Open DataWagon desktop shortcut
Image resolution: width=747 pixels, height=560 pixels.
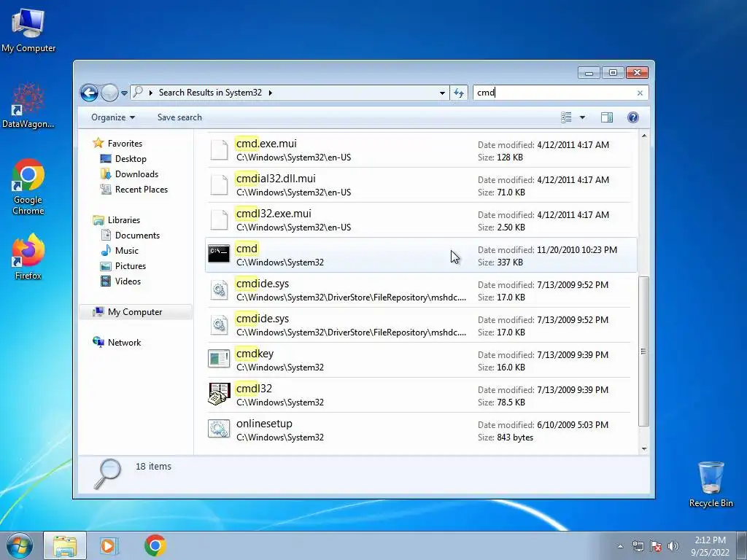click(x=28, y=106)
